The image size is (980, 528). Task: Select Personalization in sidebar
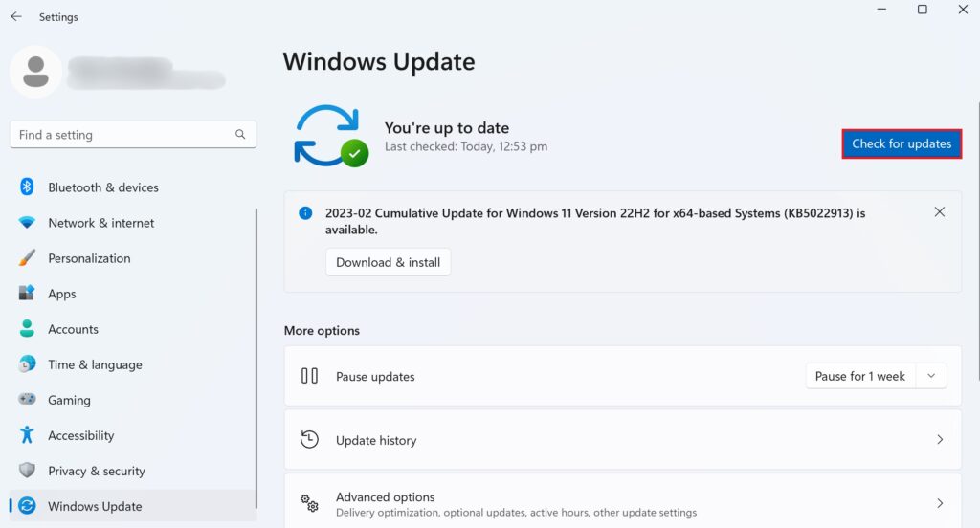tap(132, 258)
